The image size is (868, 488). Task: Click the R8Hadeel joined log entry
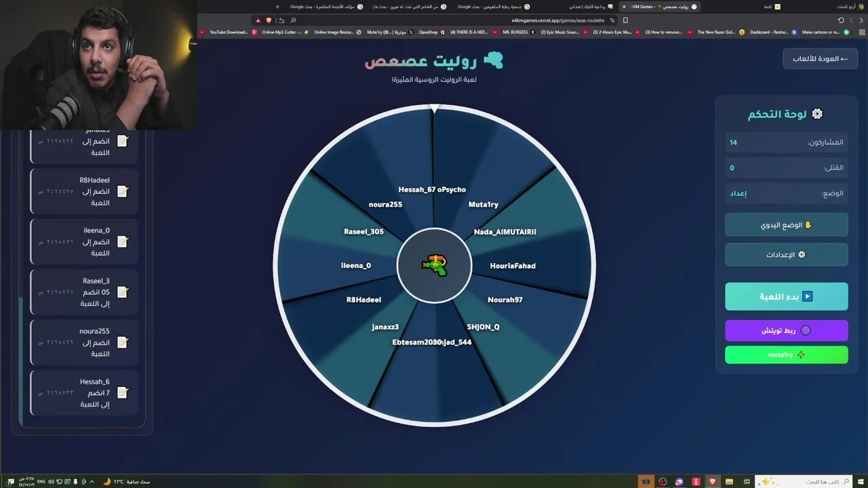[x=84, y=191]
